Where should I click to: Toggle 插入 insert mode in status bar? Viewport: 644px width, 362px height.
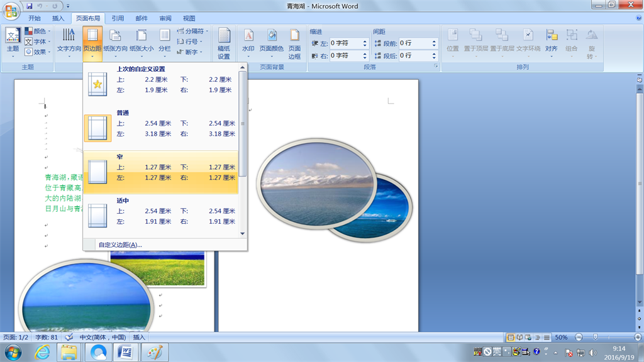(139, 337)
